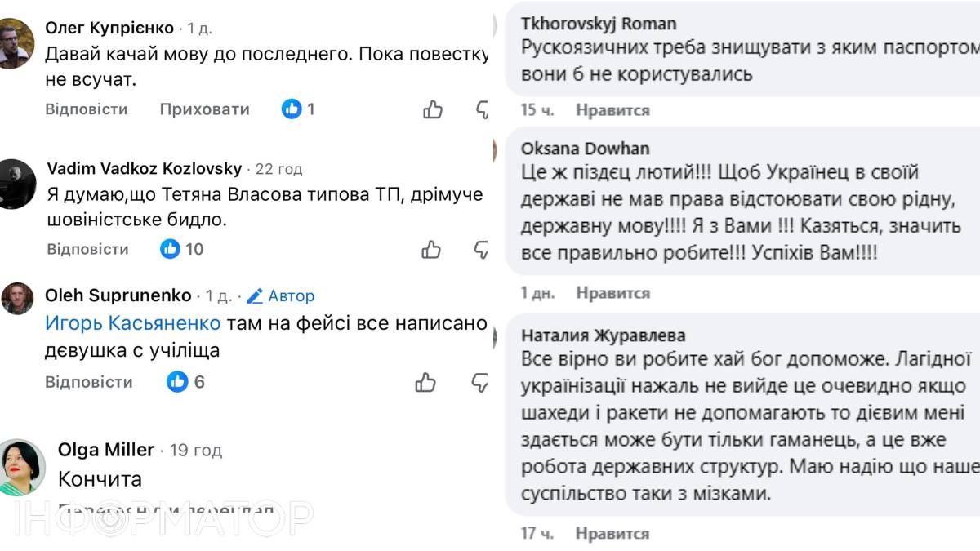Click Нравится under Tkhorovskyj Roman's comment
Image resolution: width=980 pixels, height=551 pixels.
coord(612,109)
